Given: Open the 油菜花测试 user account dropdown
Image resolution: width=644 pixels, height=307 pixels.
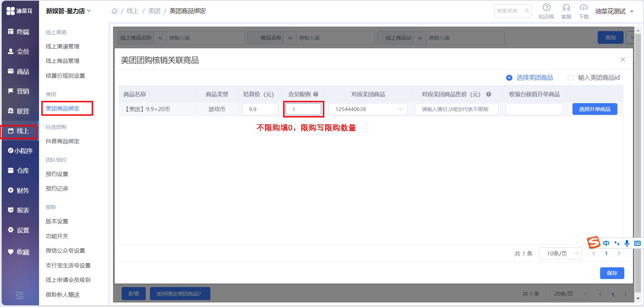Looking at the screenshot, I should 614,11.
